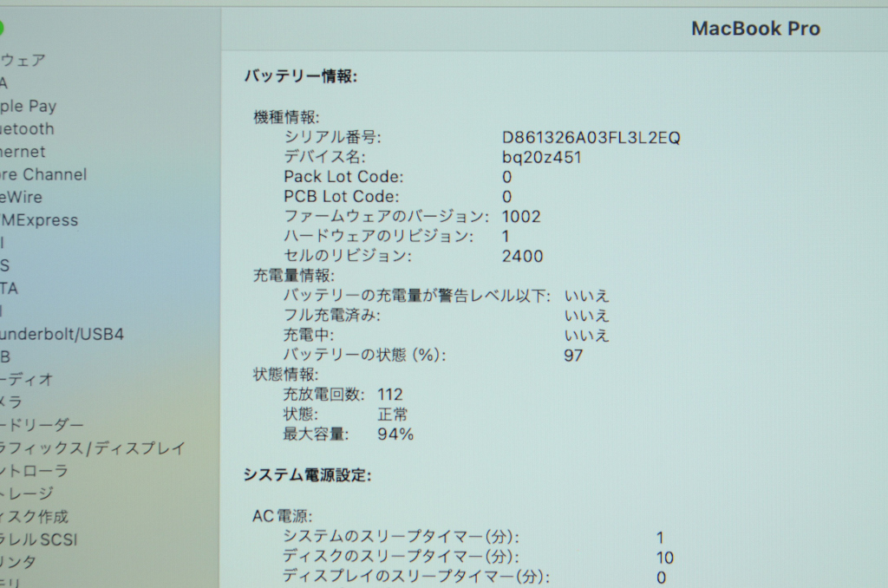Click the max capacity value 94%
Image resolution: width=888 pixels, height=588 pixels.
[395, 434]
